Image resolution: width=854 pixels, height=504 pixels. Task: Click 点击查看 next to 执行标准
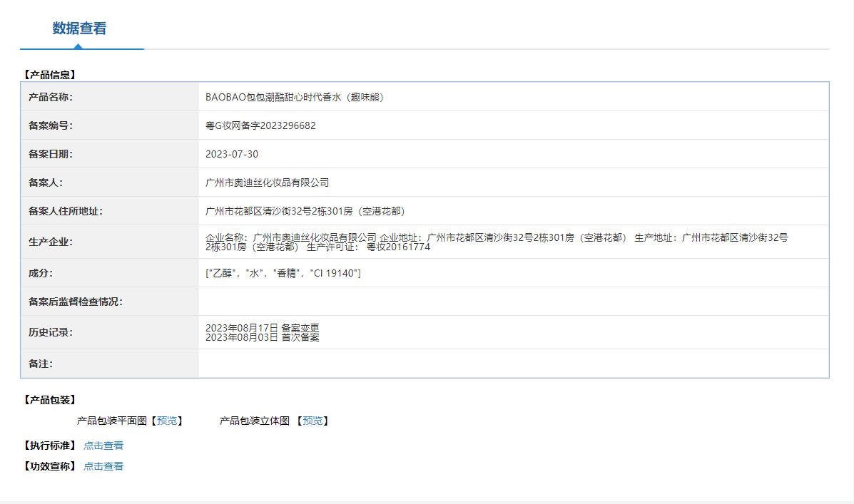point(103,446)
